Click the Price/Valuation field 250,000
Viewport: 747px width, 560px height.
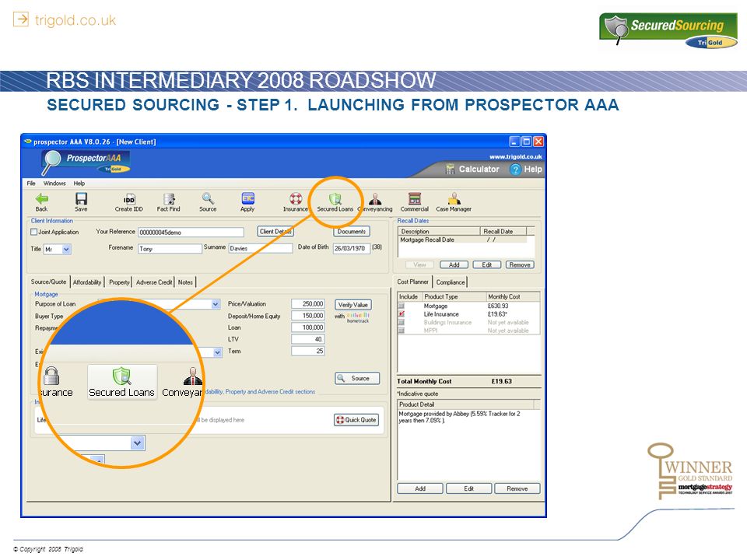pyautogui.click(x=308, y=304)
